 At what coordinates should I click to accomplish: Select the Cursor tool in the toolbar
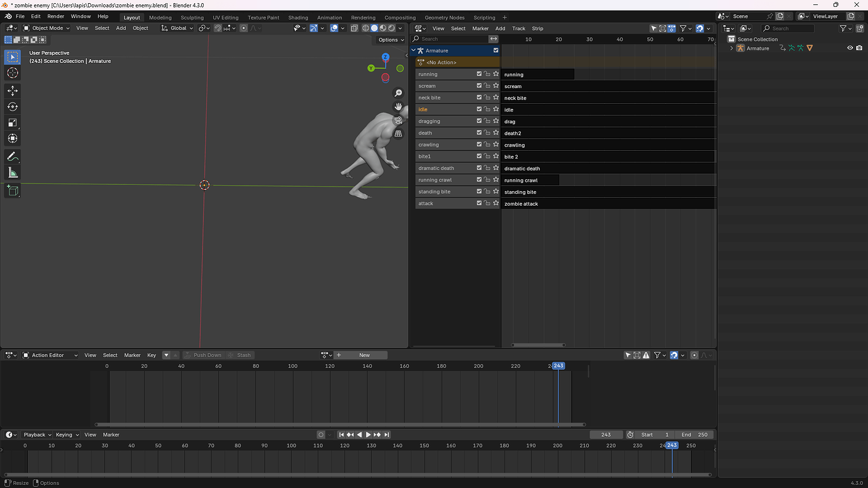click(x=13, y=73)
